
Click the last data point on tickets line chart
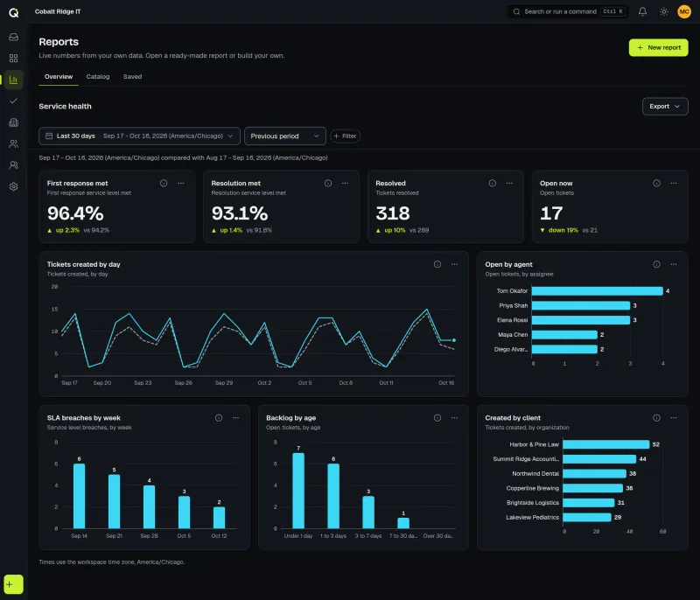454,340
